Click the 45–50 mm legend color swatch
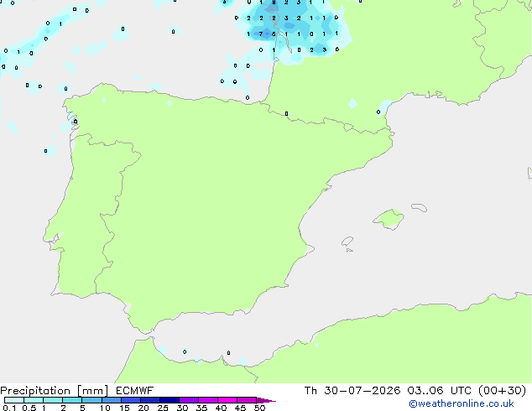The height and width of the screenshot is (411, 532). (247, 400)
